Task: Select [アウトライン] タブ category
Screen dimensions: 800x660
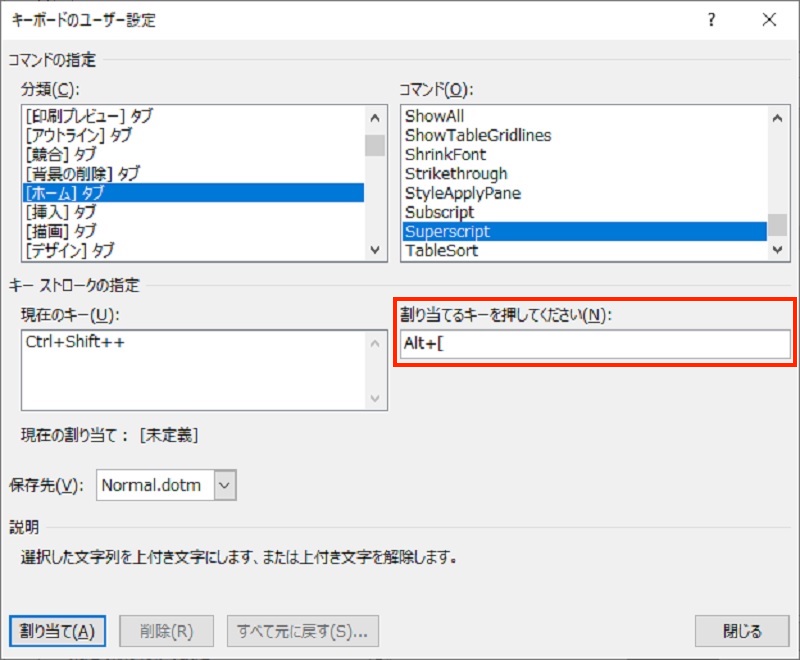Action: [193, 135]
